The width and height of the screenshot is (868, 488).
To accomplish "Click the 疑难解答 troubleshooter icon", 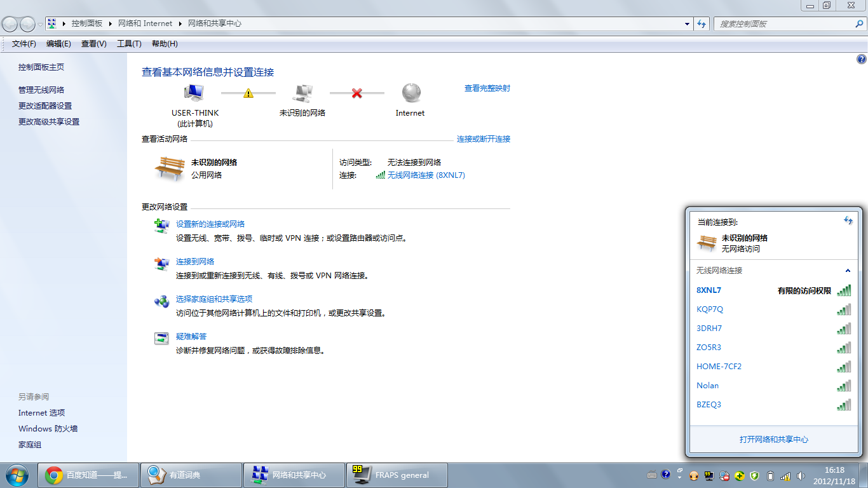I will [162, 338].
